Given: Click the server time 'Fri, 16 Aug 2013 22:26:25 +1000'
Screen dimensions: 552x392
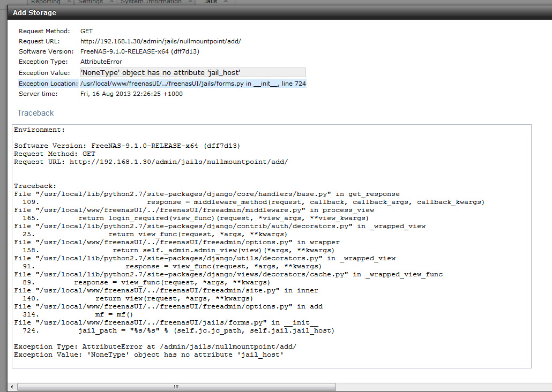Looking at the screenshot, I should pyautogui.click(x=131, y=94).
